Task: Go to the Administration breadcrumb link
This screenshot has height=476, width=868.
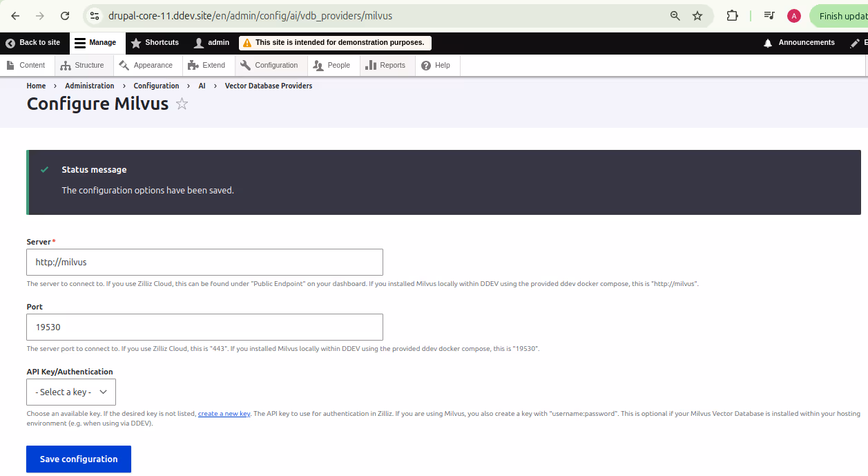Action: pos(90,86)
